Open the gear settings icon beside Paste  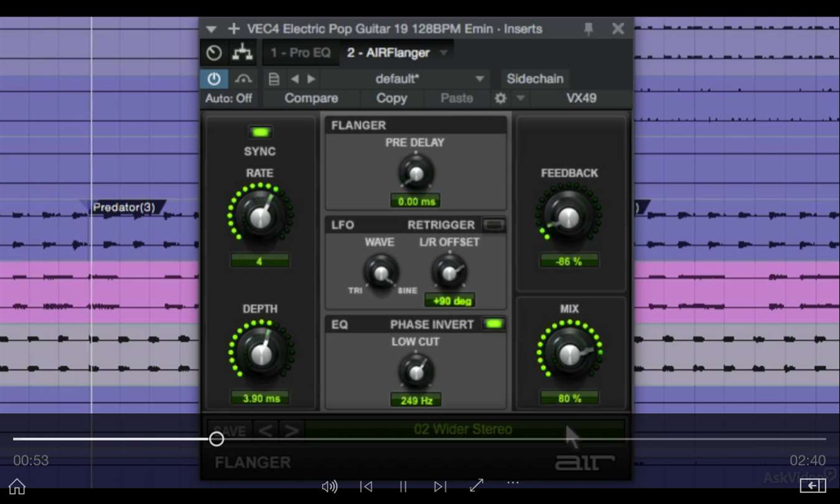(500, 98)
